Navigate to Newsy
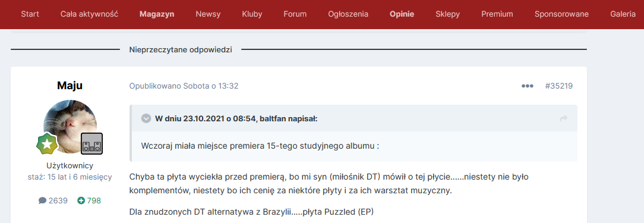This screenshot has width=644, height=223. click(209, 14)
